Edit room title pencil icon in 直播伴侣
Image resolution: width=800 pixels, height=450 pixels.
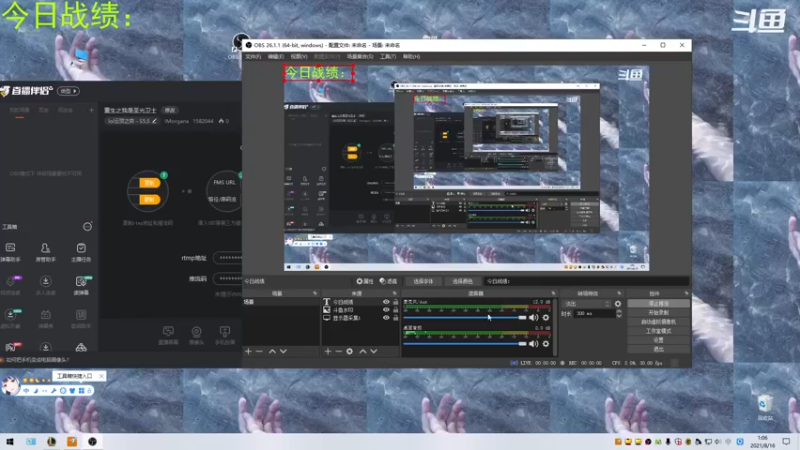pos(154,121)
